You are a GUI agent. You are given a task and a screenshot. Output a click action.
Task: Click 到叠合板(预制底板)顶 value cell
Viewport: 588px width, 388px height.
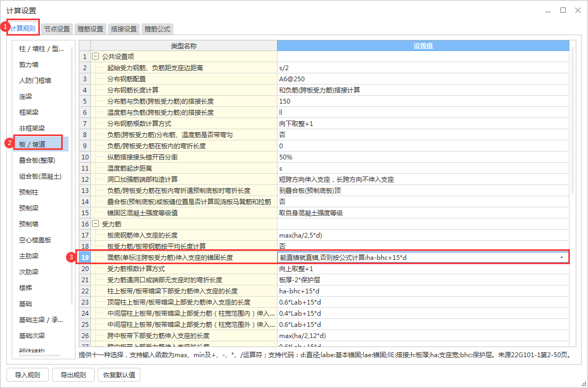(423, 191)
